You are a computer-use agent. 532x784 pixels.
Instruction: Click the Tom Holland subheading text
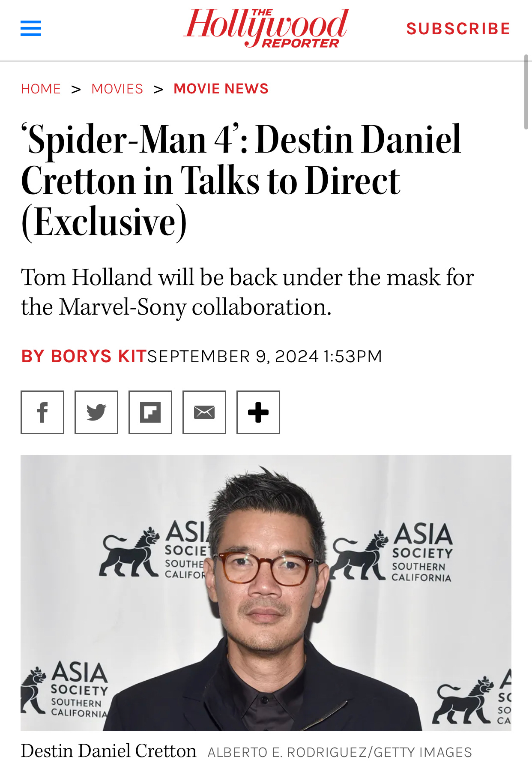(x=248, y=292)
